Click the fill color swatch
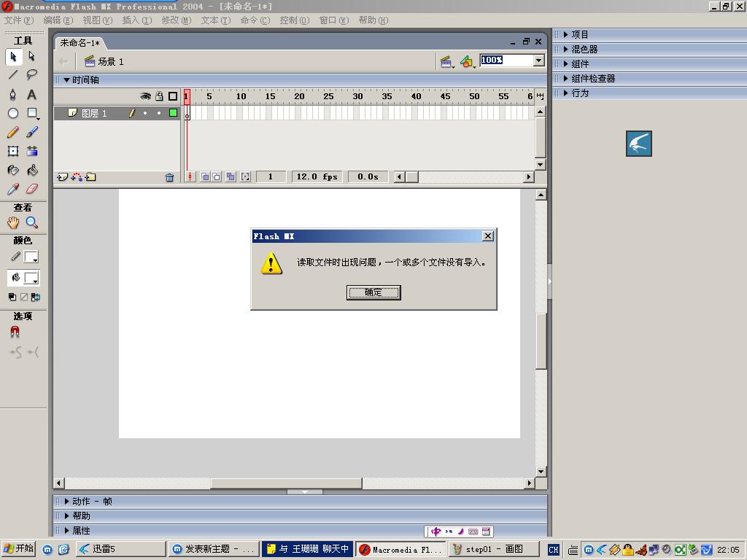Viewport: 747px width, 560px height. (x=31, y=278)
